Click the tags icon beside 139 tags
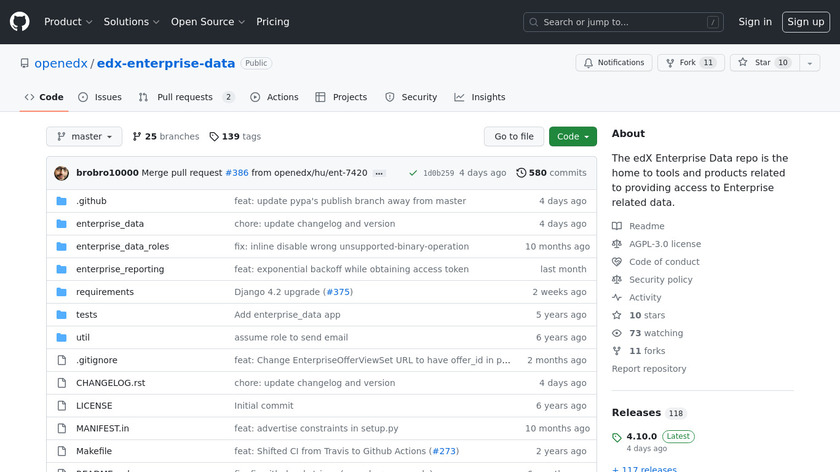This screenshot has height=472, width=840. point(214,137)
